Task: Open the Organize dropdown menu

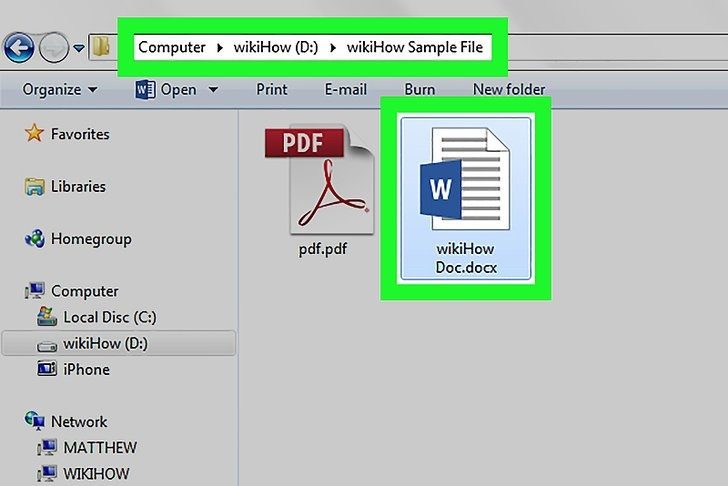Action: (x=60, y=89)
